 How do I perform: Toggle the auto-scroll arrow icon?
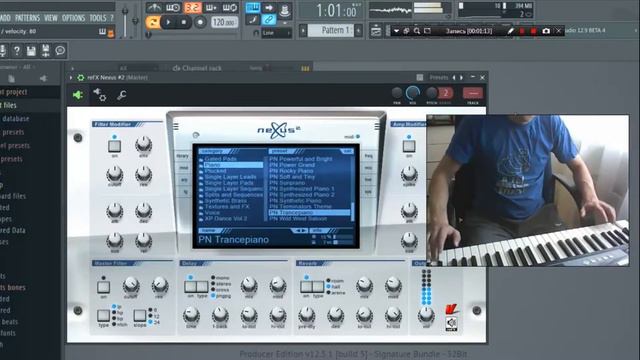coord(269,7)
